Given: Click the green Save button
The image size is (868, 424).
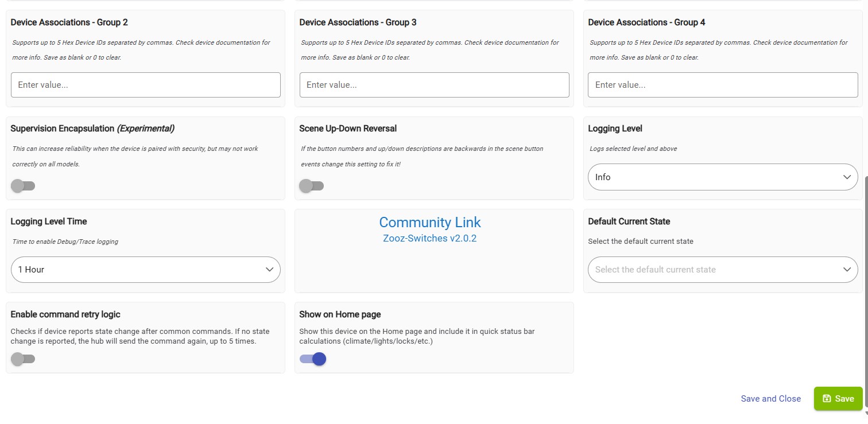Looking at the screenshot, I should tap(838, 399).
